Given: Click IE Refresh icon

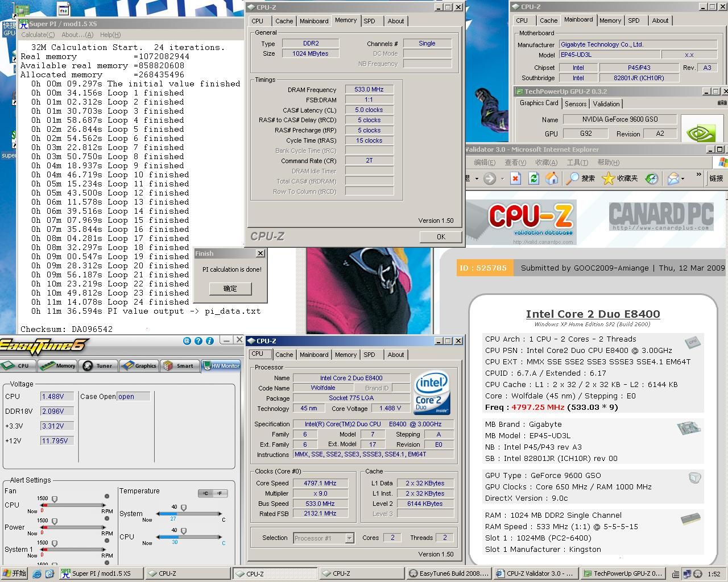Looking at the screenshot, I should [x=533, y=178].
